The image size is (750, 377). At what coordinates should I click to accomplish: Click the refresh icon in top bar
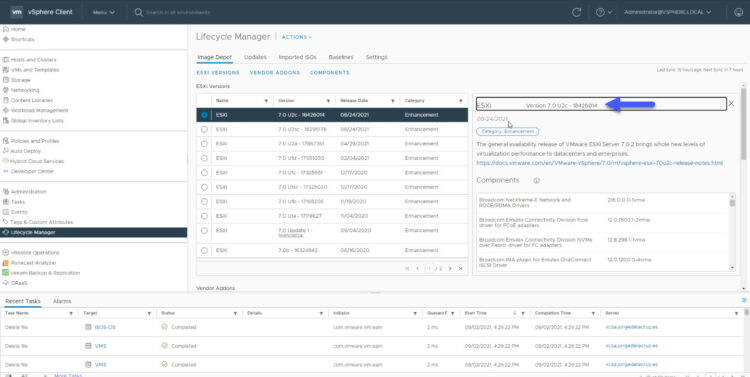coord(576,12)
